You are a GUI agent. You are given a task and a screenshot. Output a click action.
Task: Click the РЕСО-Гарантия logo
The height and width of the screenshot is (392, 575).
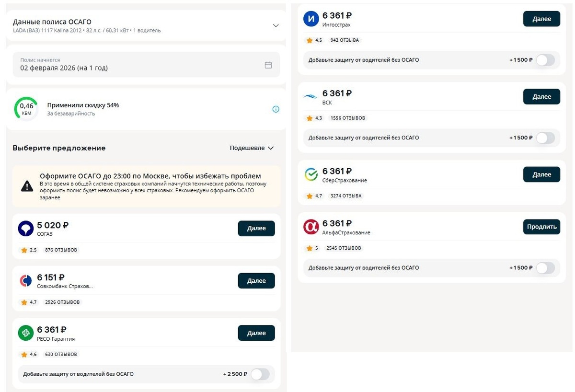click(x=26, y=333)
